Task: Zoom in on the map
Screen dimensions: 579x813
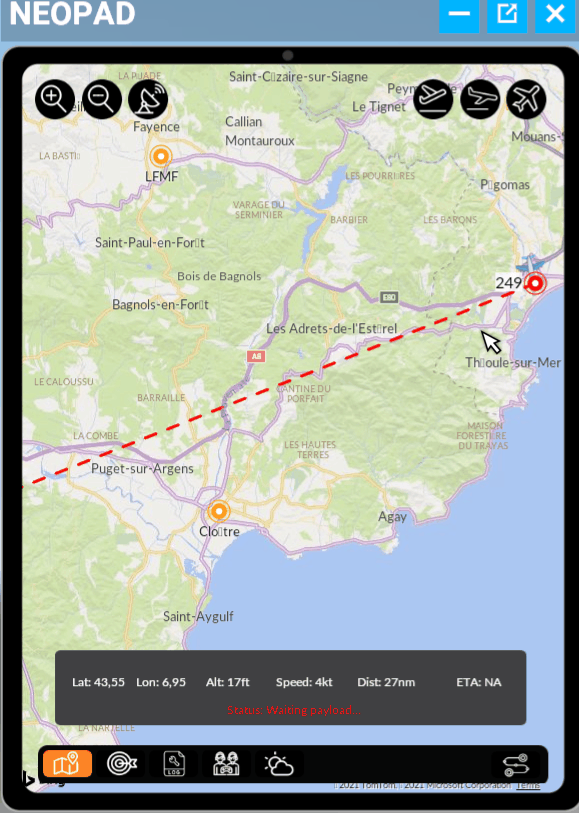Action: [x=54, y=99]
